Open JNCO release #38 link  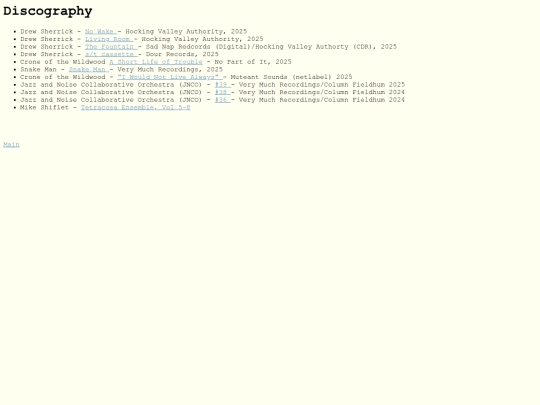(222, 92)
